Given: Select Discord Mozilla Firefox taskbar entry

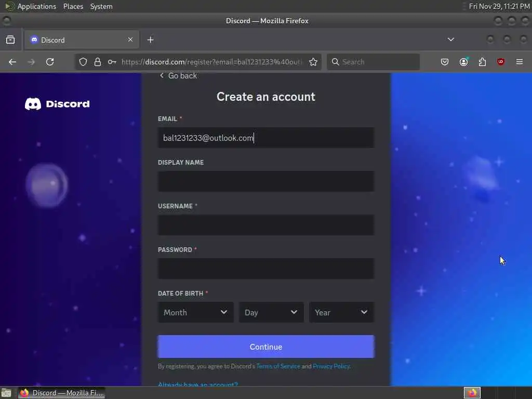Looking at the screenshot, I should click(61, 393).
